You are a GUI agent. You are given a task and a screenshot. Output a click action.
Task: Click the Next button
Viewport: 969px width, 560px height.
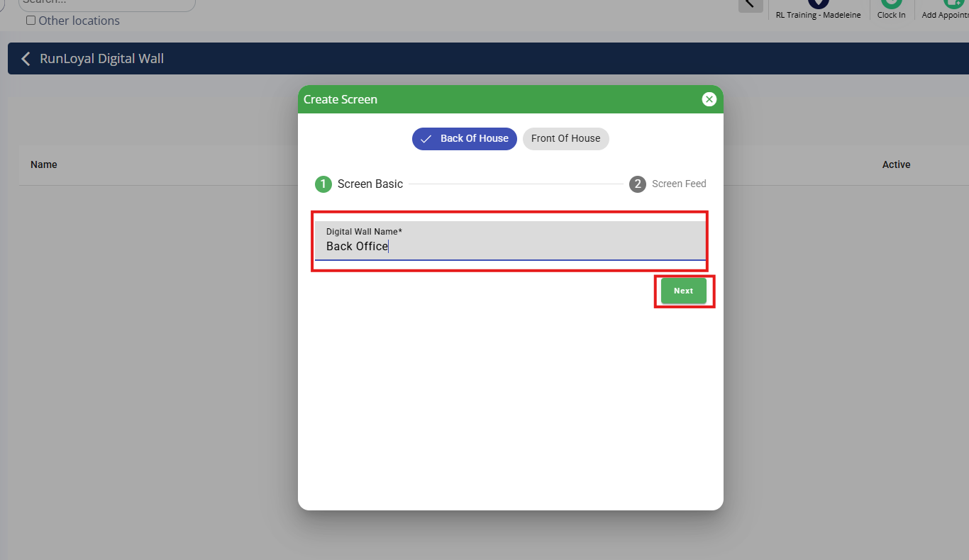click(684, 291)
